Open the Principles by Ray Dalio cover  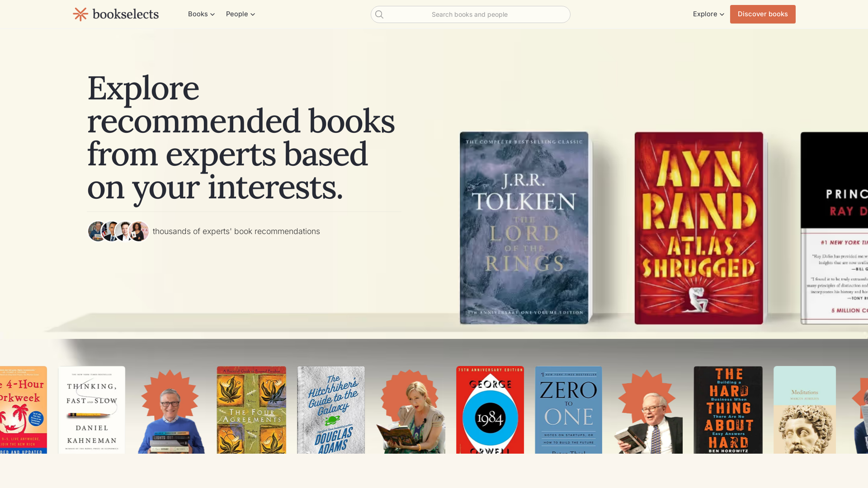click(x=835, y=228)
